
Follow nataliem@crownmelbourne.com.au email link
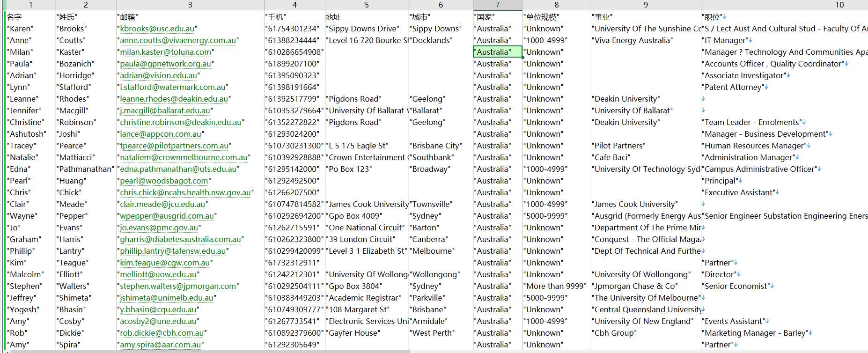[184, 157]
